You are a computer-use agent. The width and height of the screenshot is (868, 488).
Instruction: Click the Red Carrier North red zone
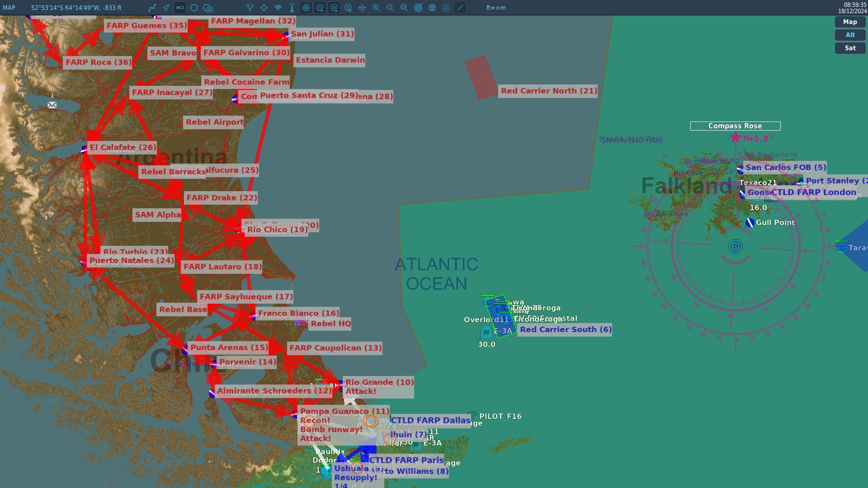click(482, 77)
